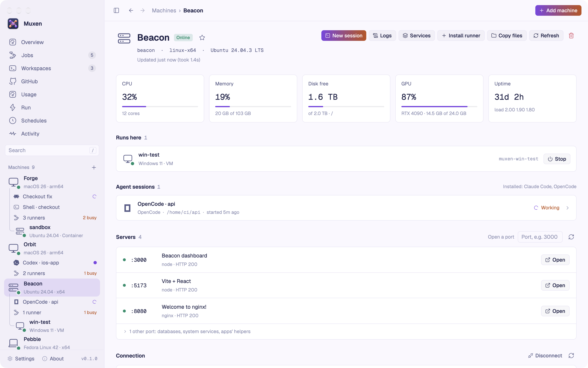
Task: Open the :3000 Beacon dashboard server
Action: click(x=555, y=260)
